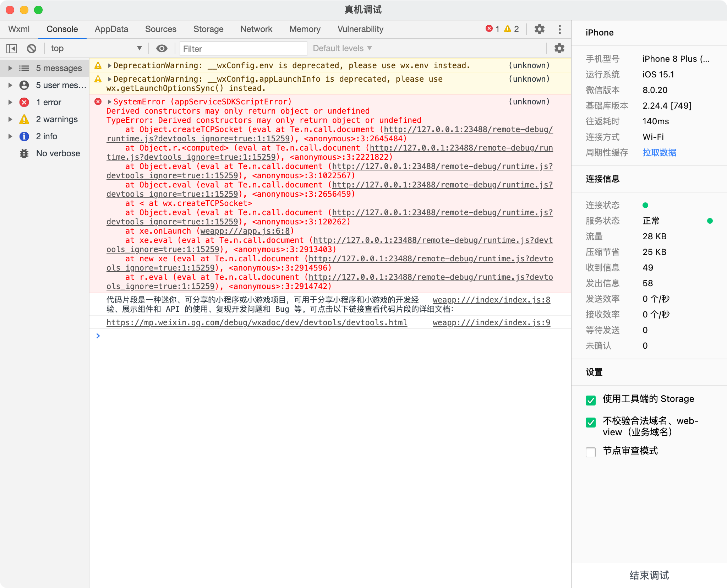Open DevTools settings gear beside warning count
727x588 pixels.
tap(539, 29)
